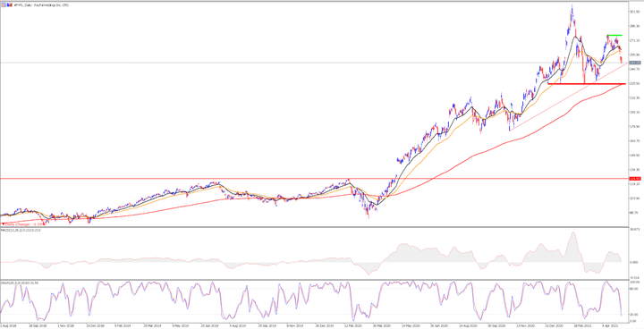Image resolution: width=644 pixels, height=329 pixels.
Task: Click the separator between MACD and Stochastic panes
Action: pos(314,280)
